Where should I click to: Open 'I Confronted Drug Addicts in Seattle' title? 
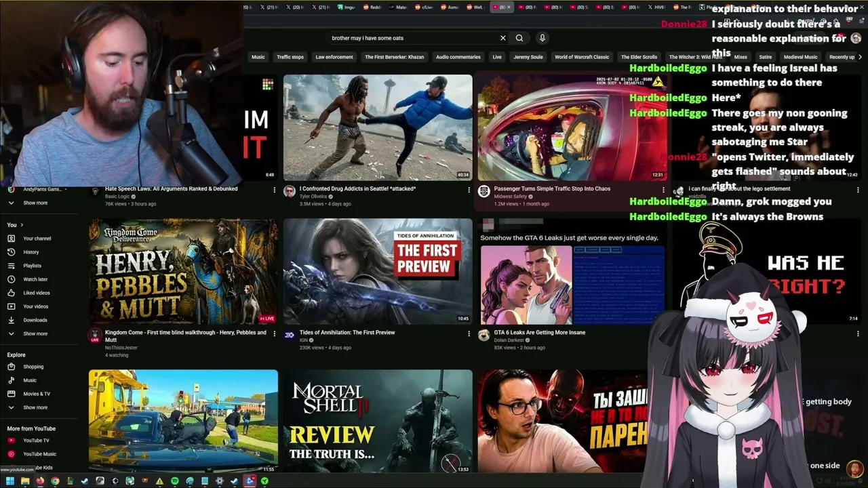(x=357, y=189)
